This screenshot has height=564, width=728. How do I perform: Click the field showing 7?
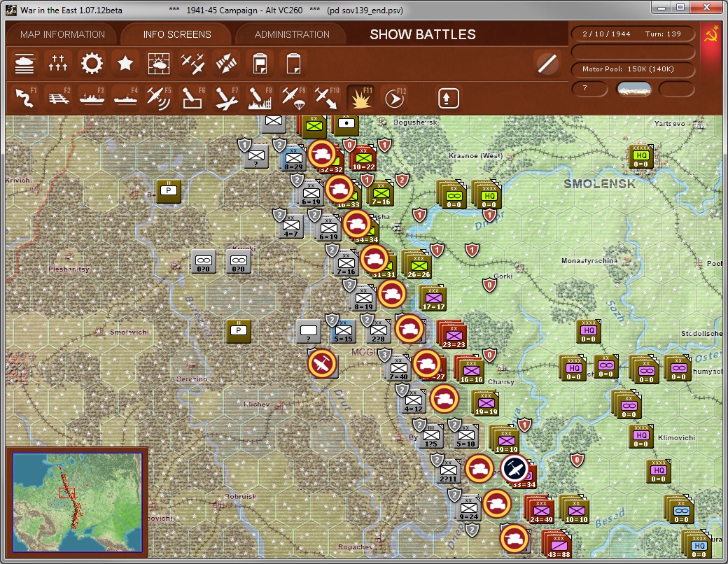(x=589, y=88)
